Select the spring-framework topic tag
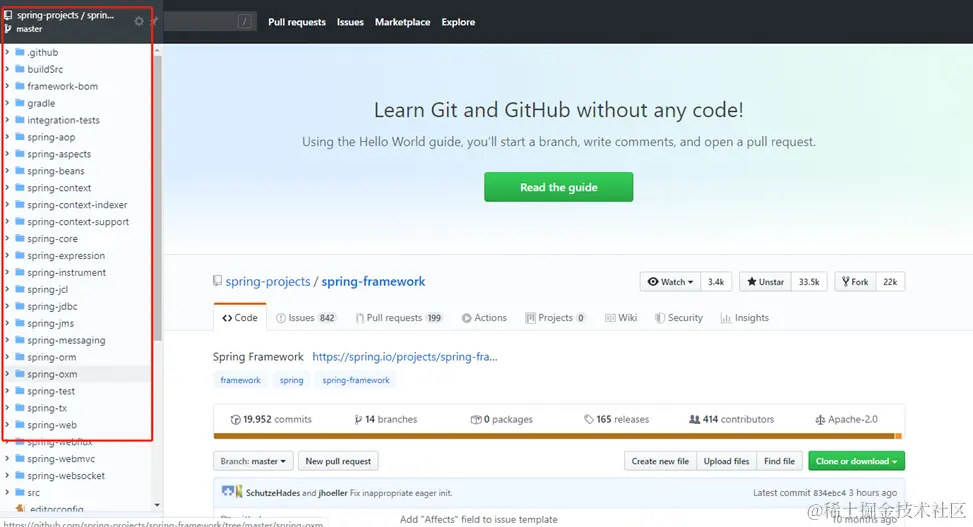973x527 pixels. (x=356, y=380)
